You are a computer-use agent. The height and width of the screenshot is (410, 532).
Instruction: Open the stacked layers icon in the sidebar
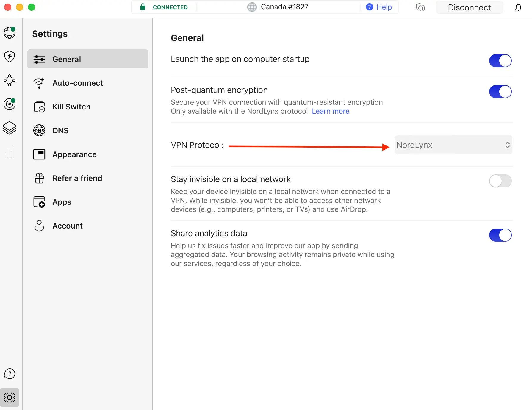pyautogui.click(x=10, y=128)
